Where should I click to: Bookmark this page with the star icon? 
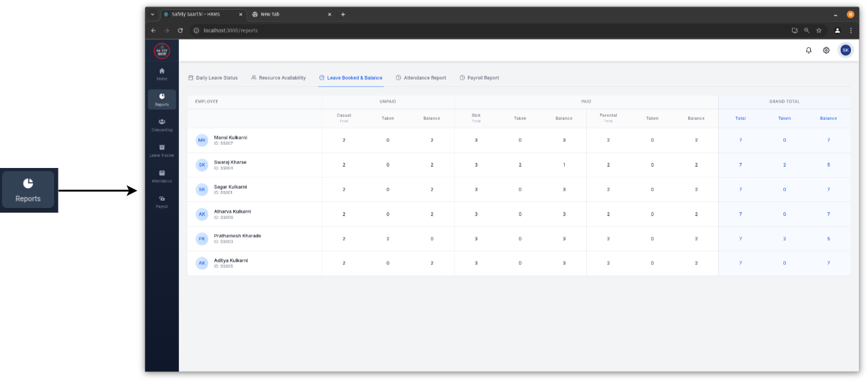point(819,30)
